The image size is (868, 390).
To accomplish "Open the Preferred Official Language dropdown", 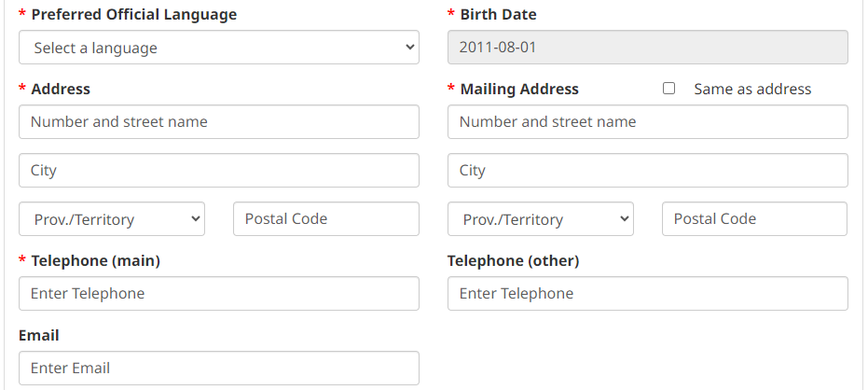I will tap(218, 48).
